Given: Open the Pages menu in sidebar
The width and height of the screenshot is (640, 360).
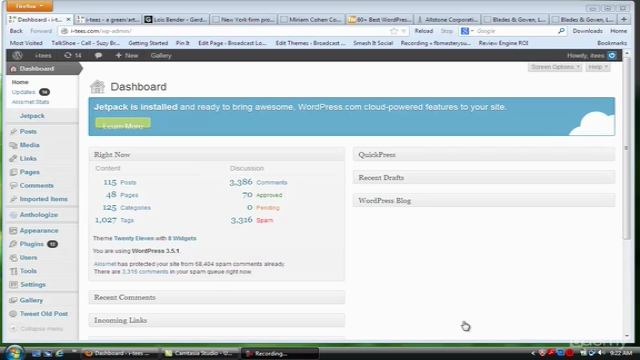Looking at the screenshot, I should [x=29, y=172].
